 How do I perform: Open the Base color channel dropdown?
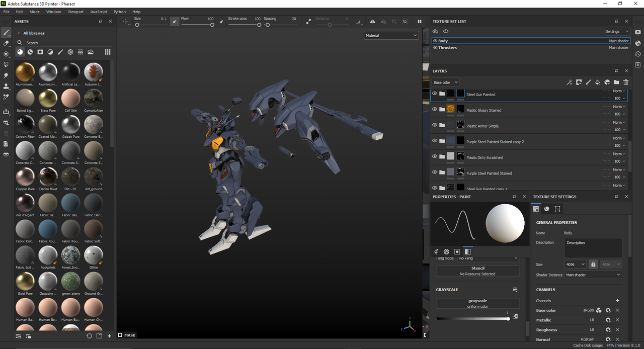(x=446, y=82)
